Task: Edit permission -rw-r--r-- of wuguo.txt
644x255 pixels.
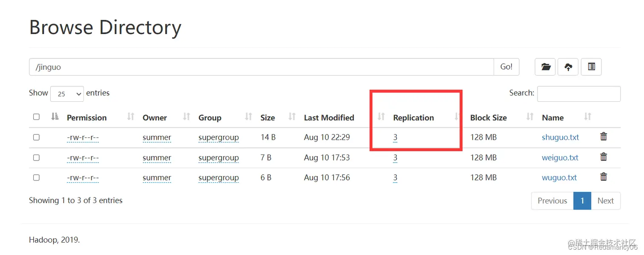Action: click(x=83, y=178)
